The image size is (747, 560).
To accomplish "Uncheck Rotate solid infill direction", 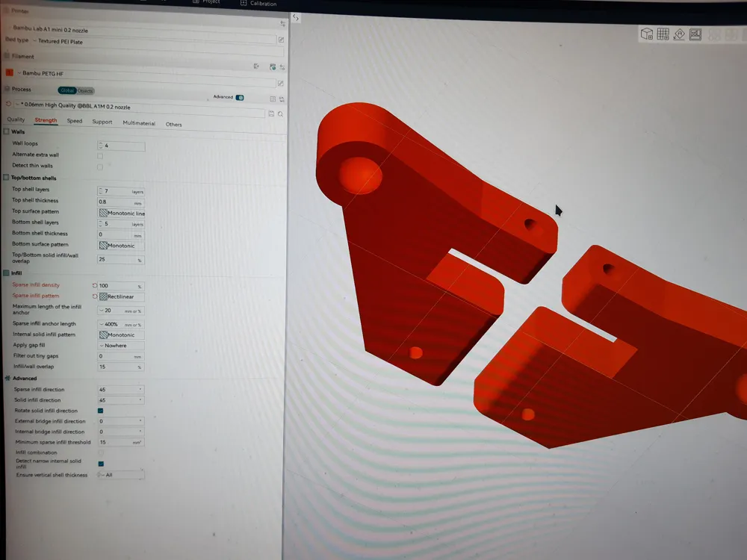I will (x=101, y=411).
